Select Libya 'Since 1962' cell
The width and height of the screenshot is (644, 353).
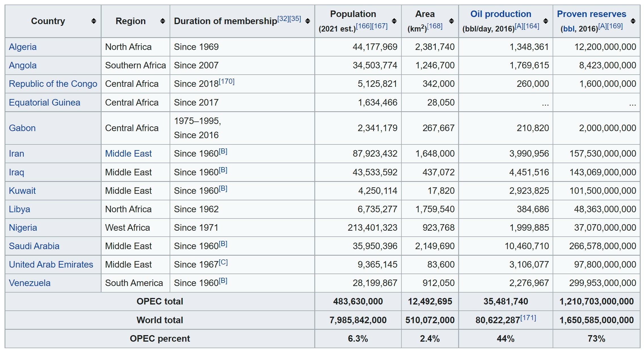196,209
